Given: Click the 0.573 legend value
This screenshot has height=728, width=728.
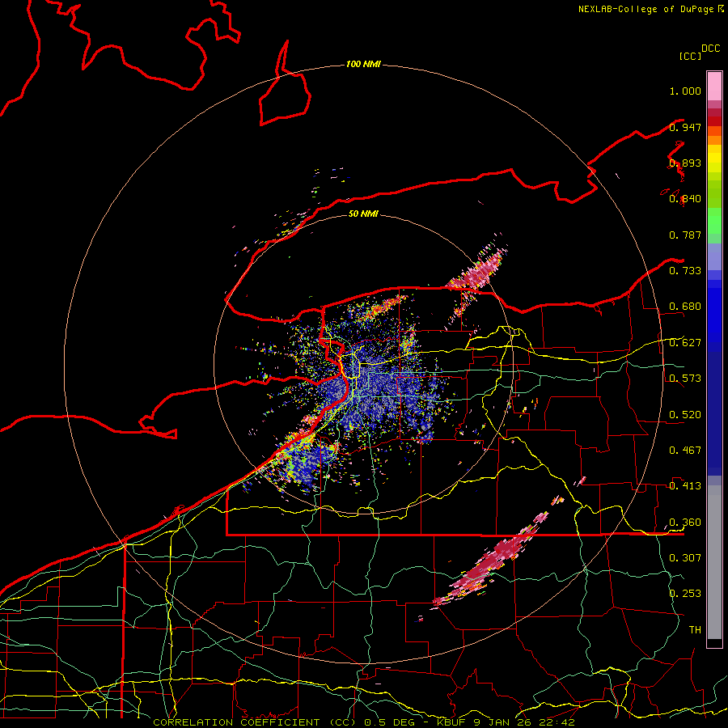Looking at the screenshot, I should [685, 379].
